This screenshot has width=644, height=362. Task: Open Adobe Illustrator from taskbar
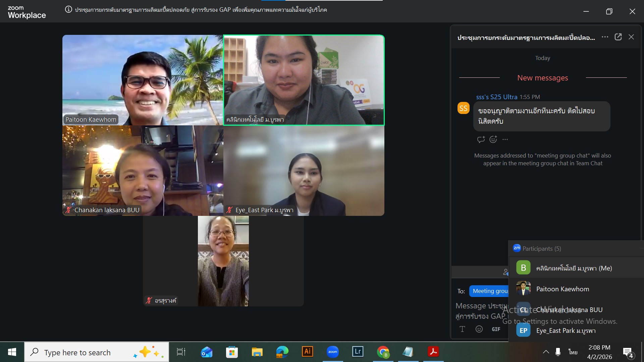(307, 352)
